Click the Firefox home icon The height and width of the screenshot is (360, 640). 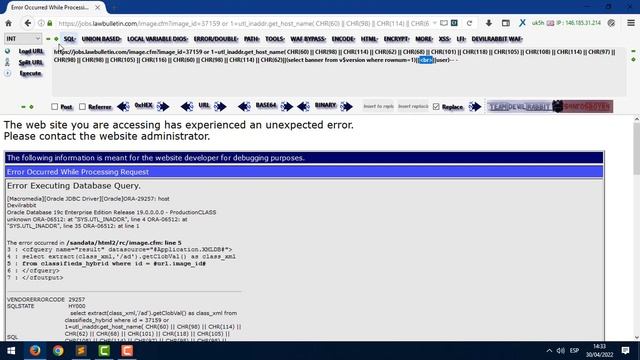(9, 23)
